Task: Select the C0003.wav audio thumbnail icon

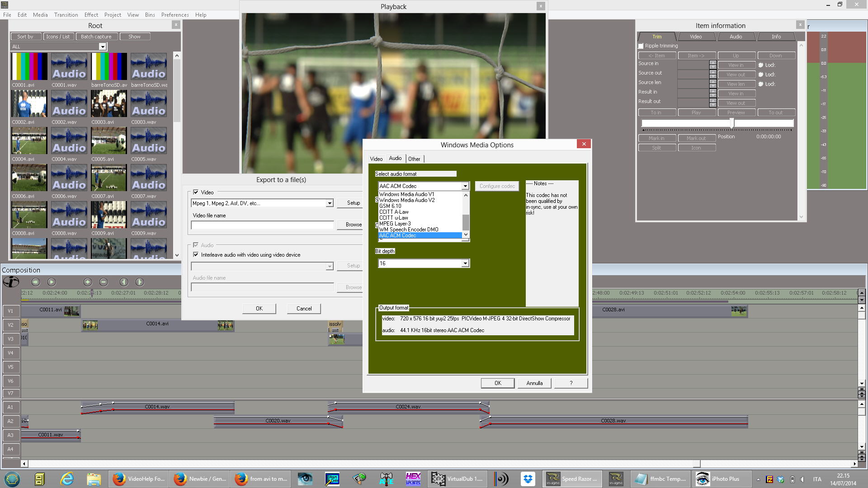Action: click(x=149, y=104)
